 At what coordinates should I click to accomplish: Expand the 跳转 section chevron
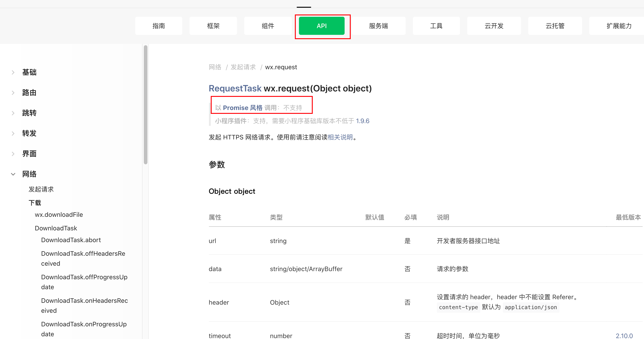(x=13, y=113)
